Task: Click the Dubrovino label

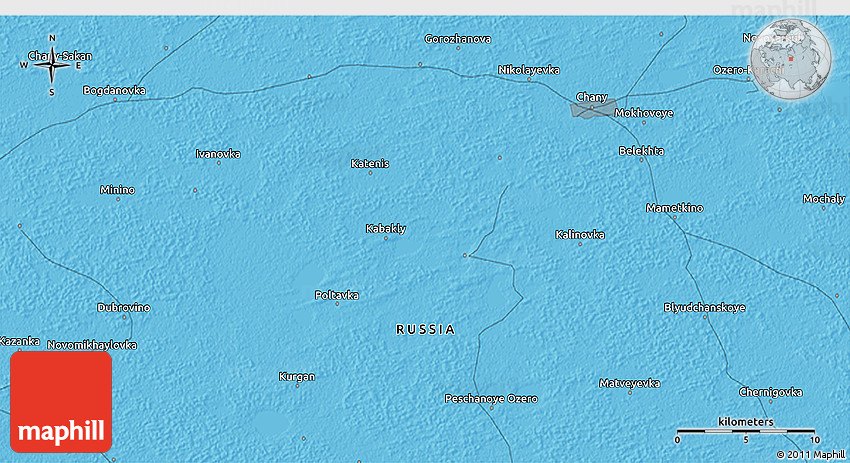Action: 124,308
